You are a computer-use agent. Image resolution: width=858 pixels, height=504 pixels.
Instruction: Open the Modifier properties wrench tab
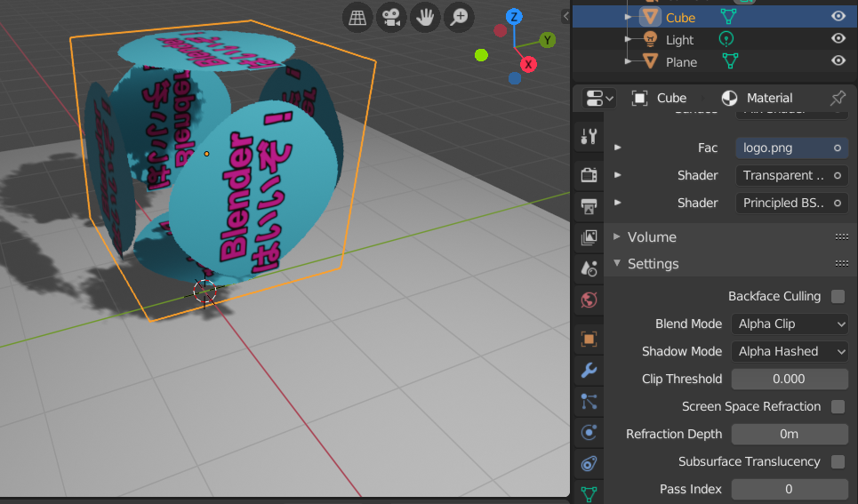click(x=589, y=371)
